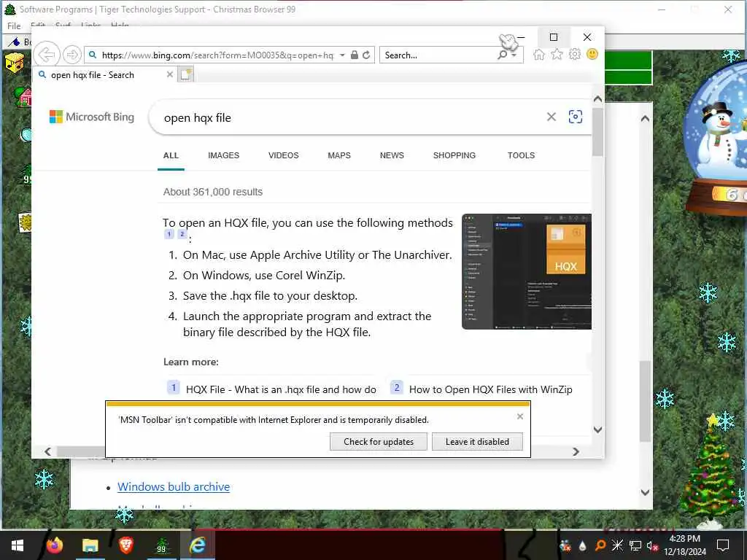Launch Brave browser from the taskbar
Screen dimensions: 747x560
(125, 545)
